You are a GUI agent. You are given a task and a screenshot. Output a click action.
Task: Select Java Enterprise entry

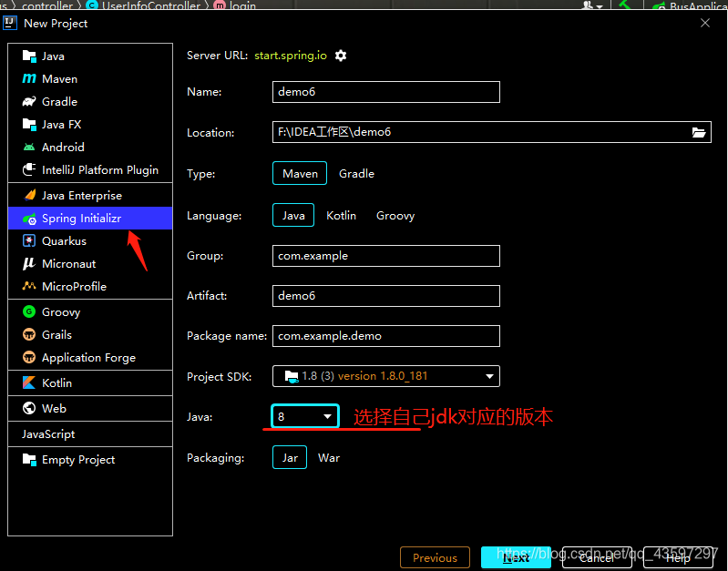[90, 195]
